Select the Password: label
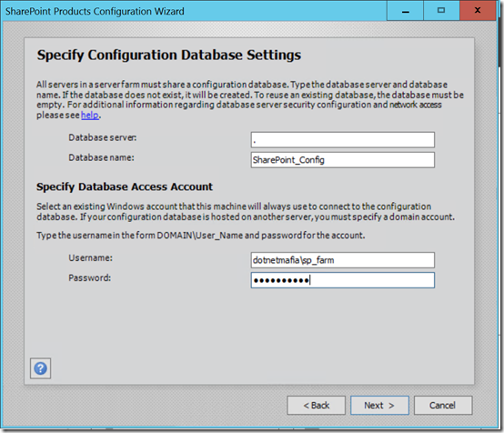The height and width of the screenshot is (433, 504). 90,277
